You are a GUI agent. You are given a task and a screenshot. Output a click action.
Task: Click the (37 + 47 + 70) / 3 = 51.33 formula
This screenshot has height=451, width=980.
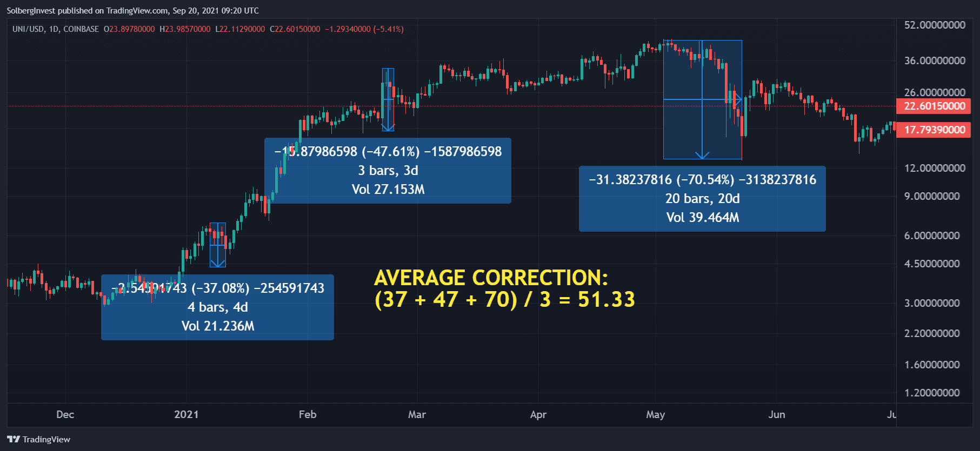(505, 299)
